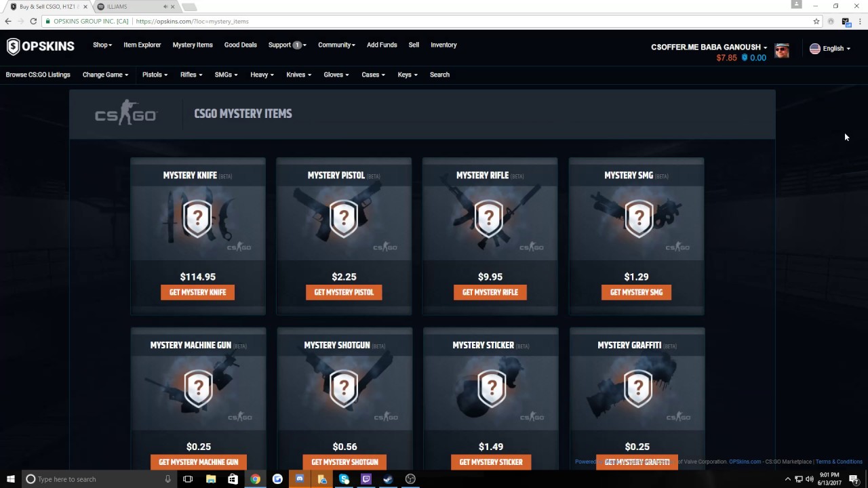Image resolution: width=868 pixels, height=488 pixels.
Task: Go to Mystery Items menu link
Action: (193, 45)
